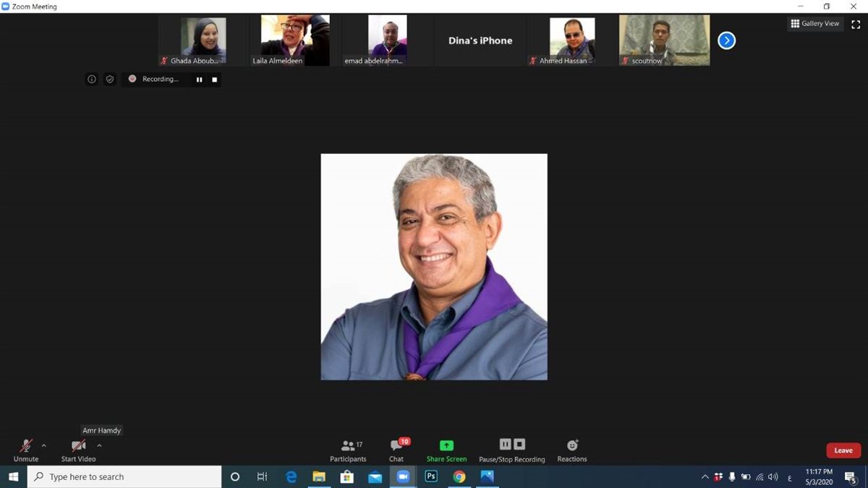Switch to Gallery View
868x488 pixels.
tap(814, 24)
